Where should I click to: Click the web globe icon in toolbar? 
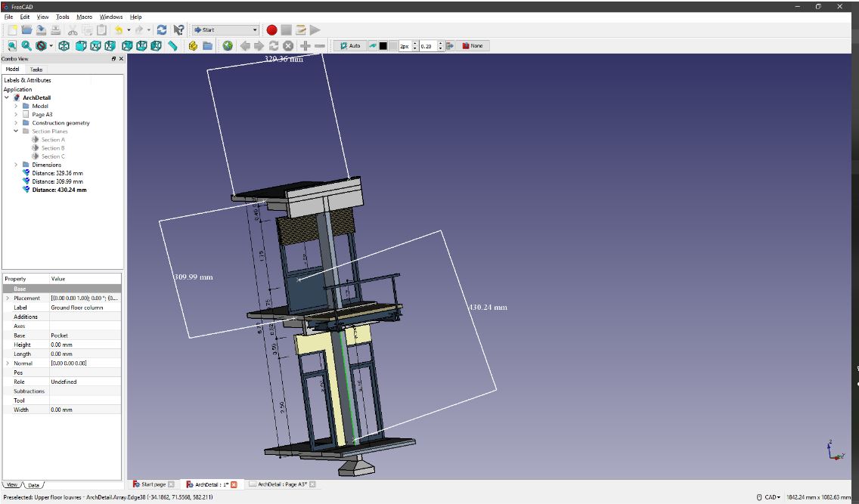(228, 46)
